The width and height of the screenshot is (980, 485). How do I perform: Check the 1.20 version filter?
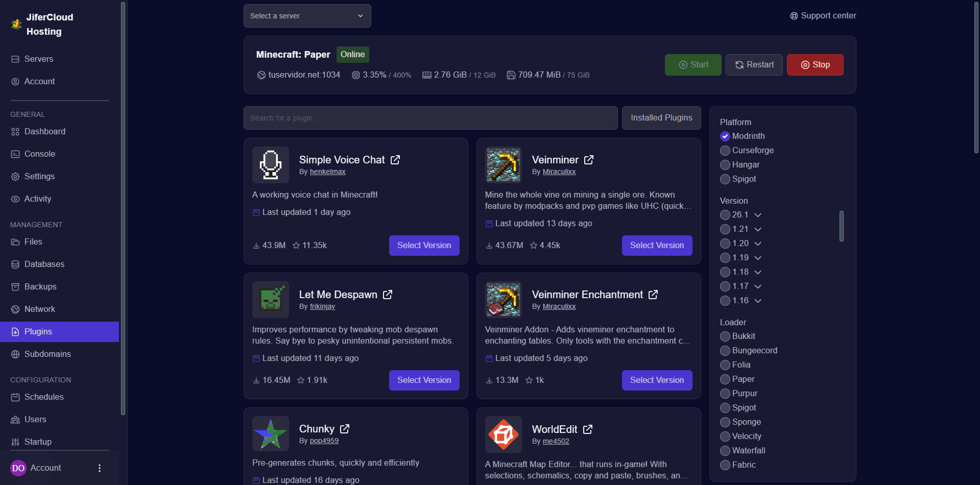coord(725,244)
